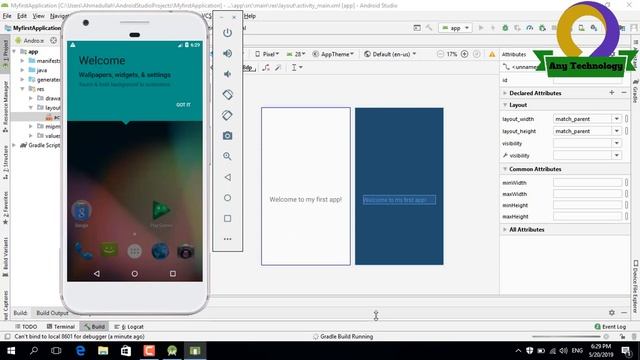Tap GOT IT on the emulator welcome card
This screenshot has height=360, width=640.
click(183, 104)
